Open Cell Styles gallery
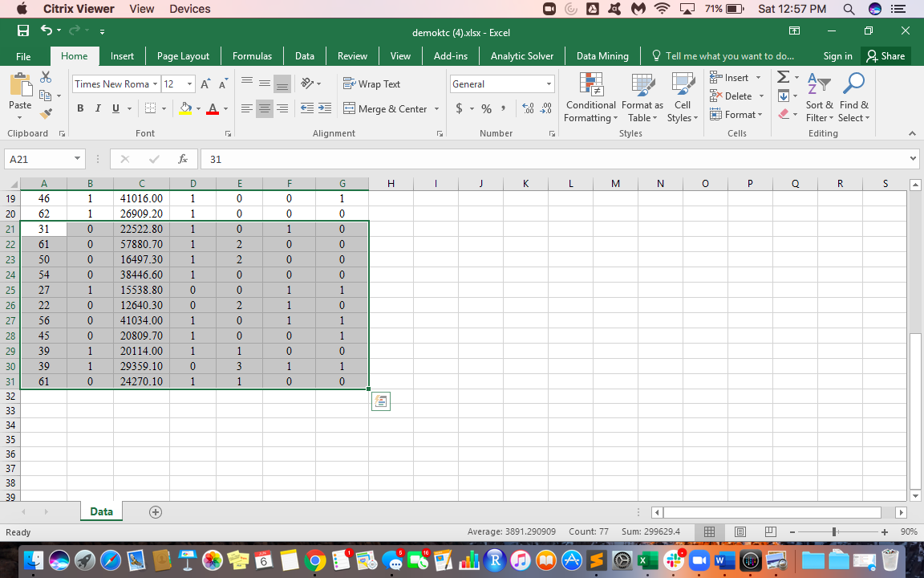 tap(683, 98)
